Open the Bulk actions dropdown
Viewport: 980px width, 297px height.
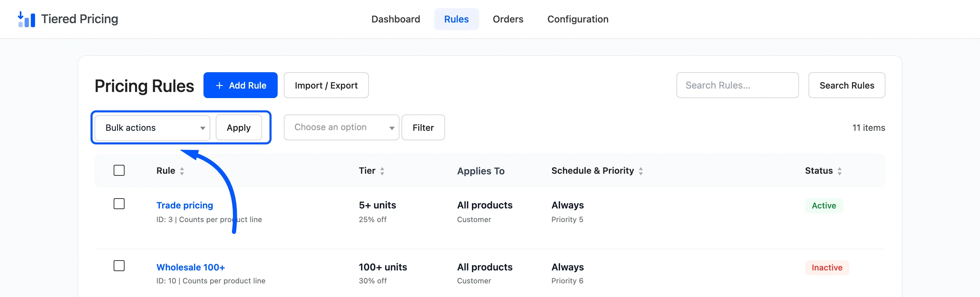pyautogui.click(x=152, y=128)
